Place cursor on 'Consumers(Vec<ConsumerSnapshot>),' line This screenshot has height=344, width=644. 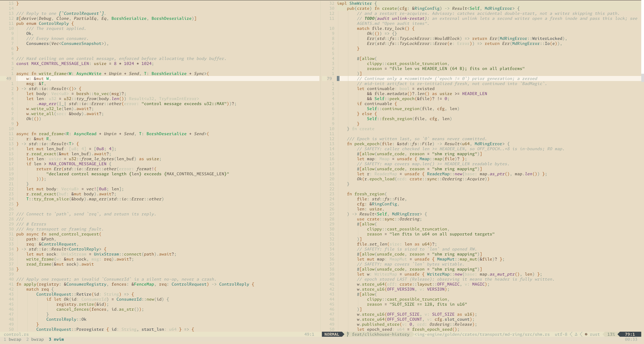68,44
